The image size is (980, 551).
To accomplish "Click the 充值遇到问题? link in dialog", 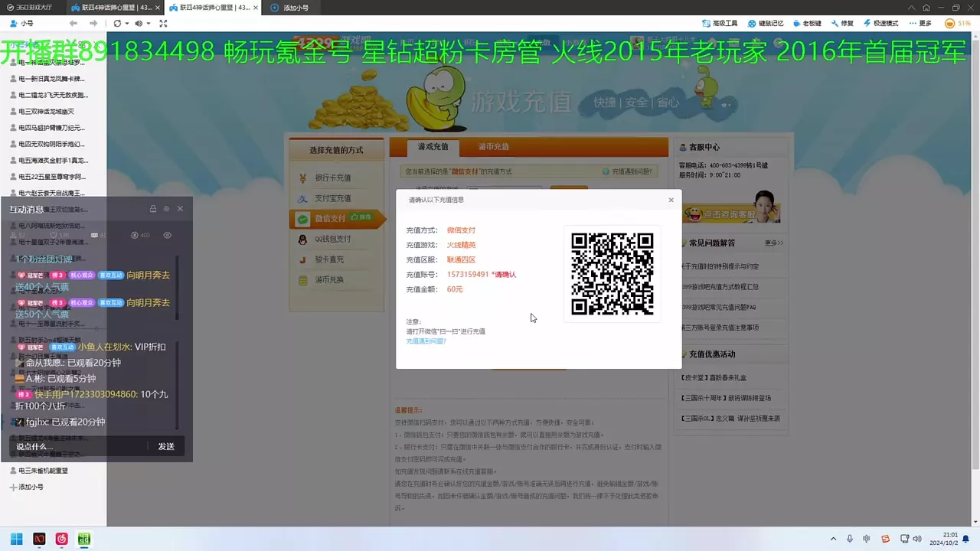I will (426, 341).
